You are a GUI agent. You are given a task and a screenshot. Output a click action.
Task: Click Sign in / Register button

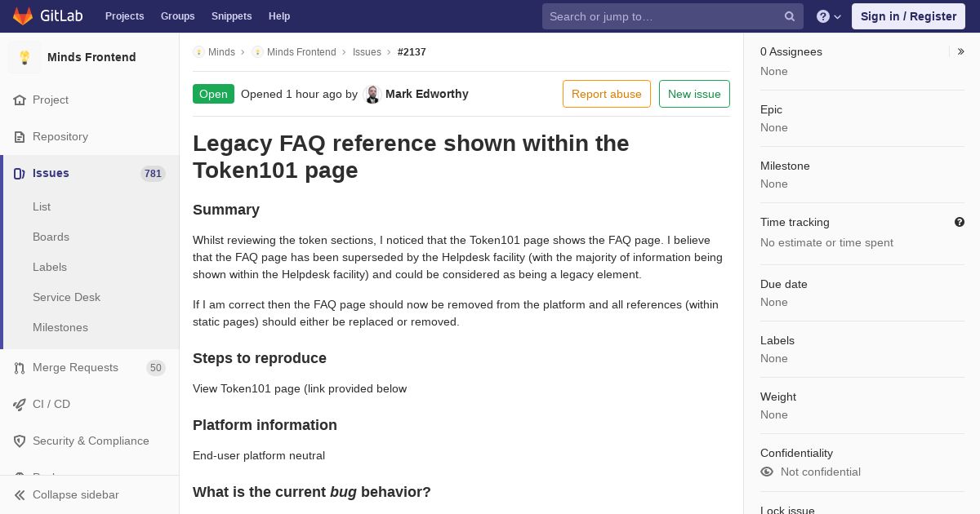908,16
